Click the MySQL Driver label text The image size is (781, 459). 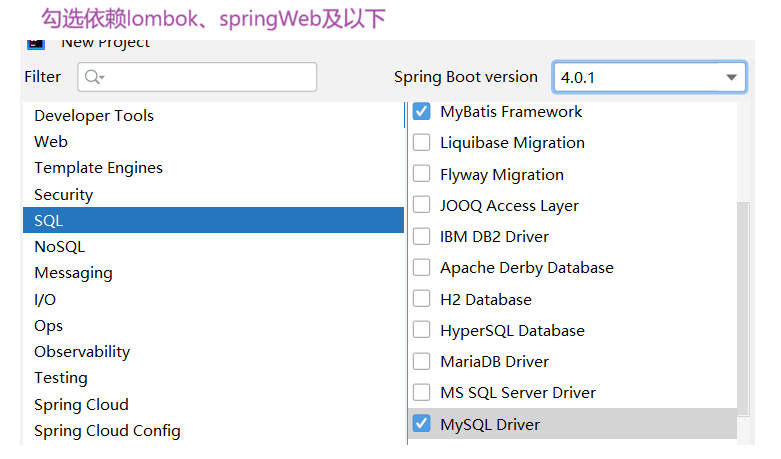coord(490,424)
